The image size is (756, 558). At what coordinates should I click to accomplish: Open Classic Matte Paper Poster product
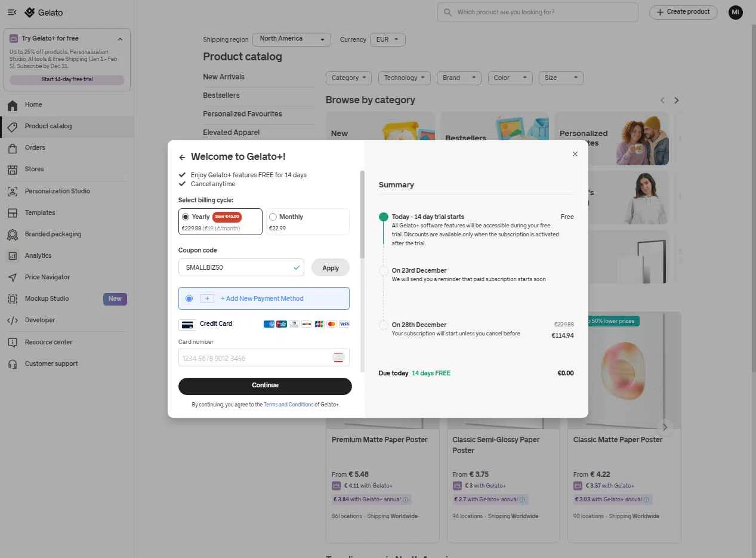tap(618, 440)
